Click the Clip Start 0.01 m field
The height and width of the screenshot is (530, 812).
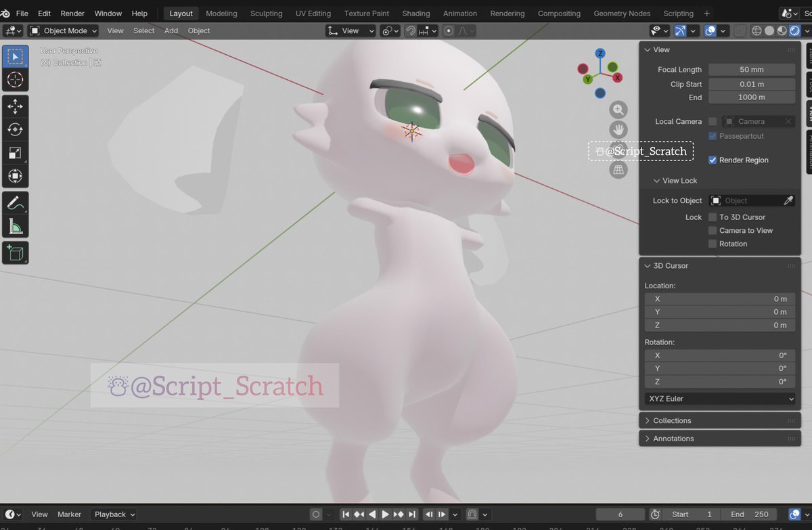752,84
